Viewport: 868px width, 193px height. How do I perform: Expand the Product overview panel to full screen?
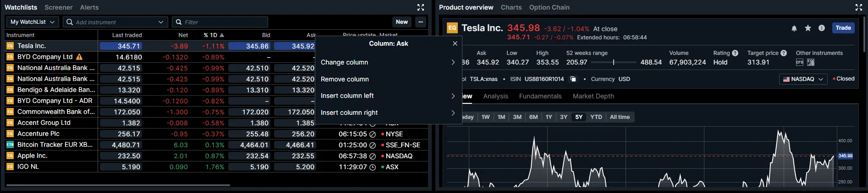[x=859, y=7]
